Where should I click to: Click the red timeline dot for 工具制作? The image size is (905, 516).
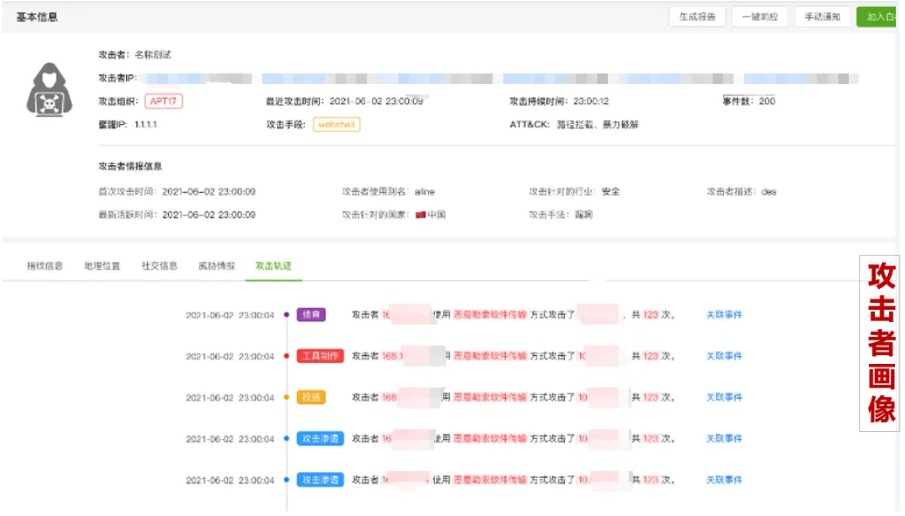(287, 356)
